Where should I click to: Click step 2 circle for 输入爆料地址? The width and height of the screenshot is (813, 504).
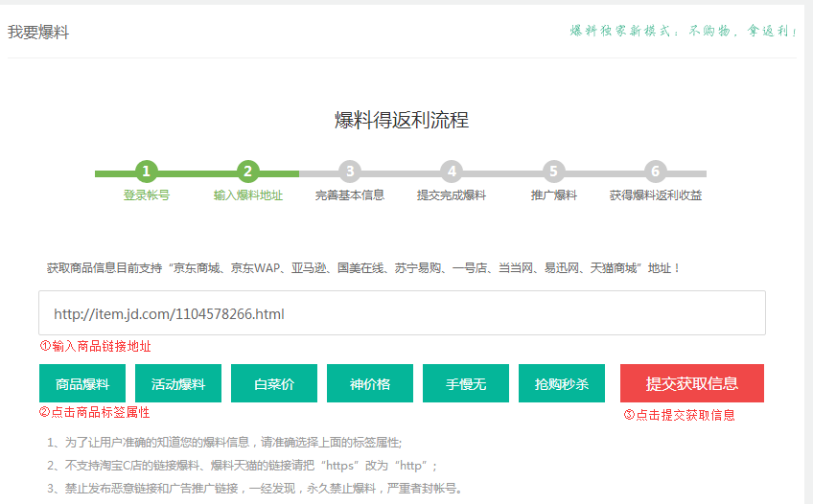click(x=248, y=172)
